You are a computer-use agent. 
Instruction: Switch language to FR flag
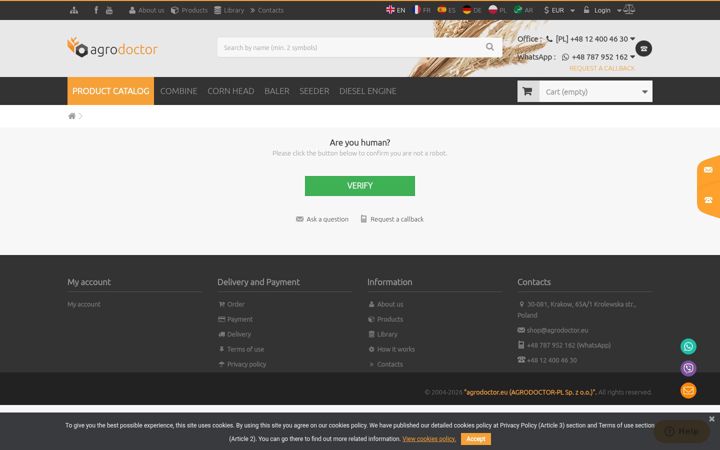coord(422,10)
